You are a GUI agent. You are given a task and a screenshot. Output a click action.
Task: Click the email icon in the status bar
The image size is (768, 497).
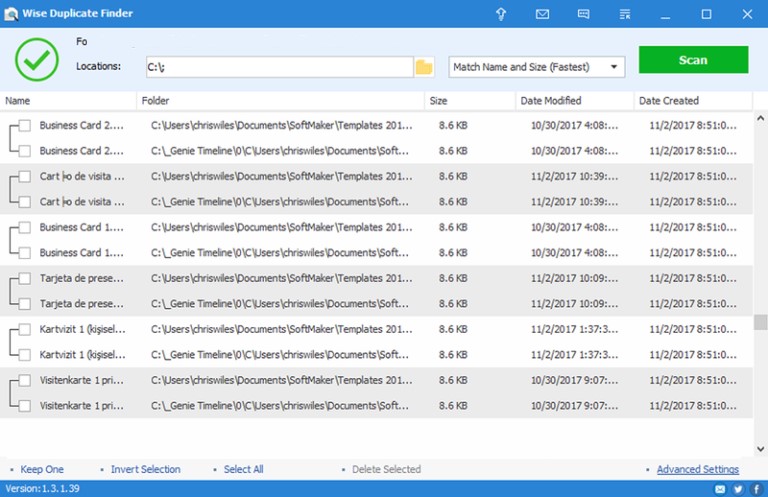[x=720, y=489]
